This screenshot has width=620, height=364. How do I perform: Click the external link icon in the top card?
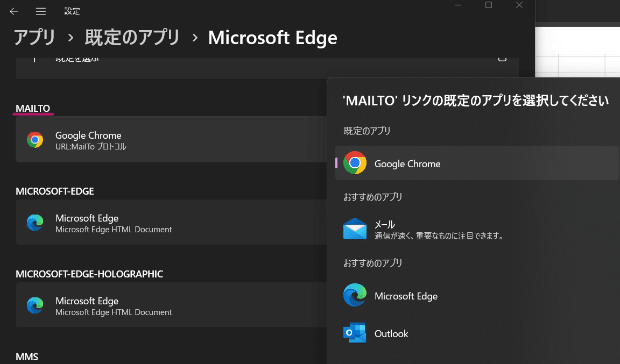tap(502, 59)
